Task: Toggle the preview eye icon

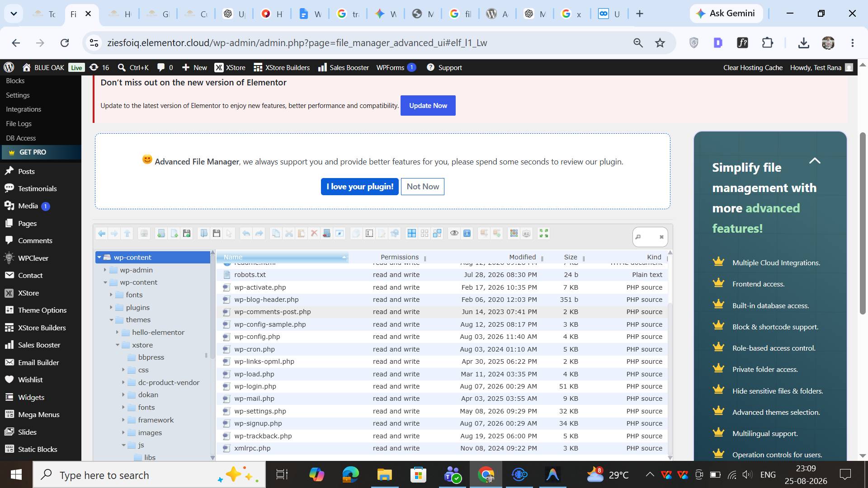Action: coord(454,234)
